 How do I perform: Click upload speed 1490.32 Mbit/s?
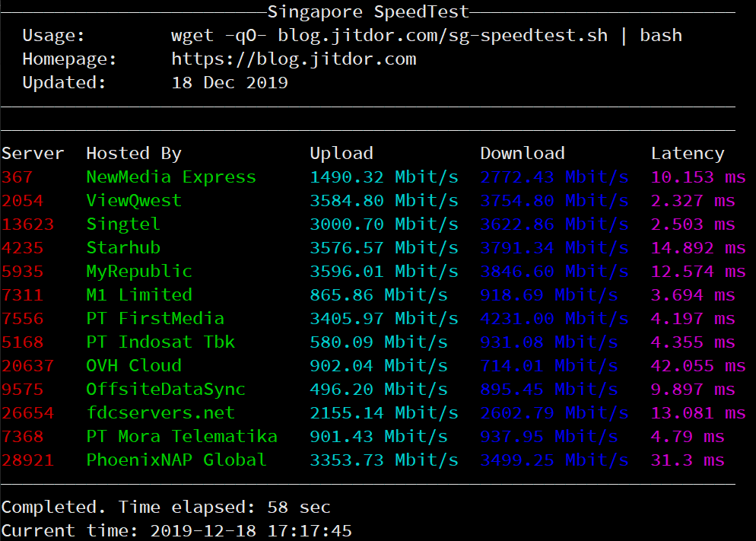click(384, 177)
